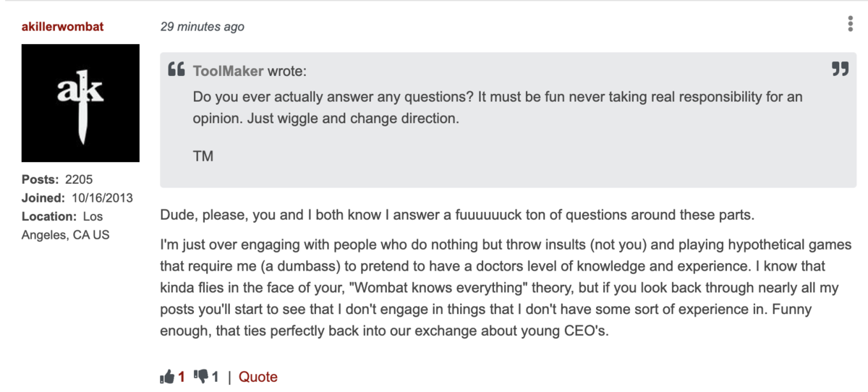The image size is (868, 392).
Task: Open akillerwombat's profile via username
Action: 62,27
